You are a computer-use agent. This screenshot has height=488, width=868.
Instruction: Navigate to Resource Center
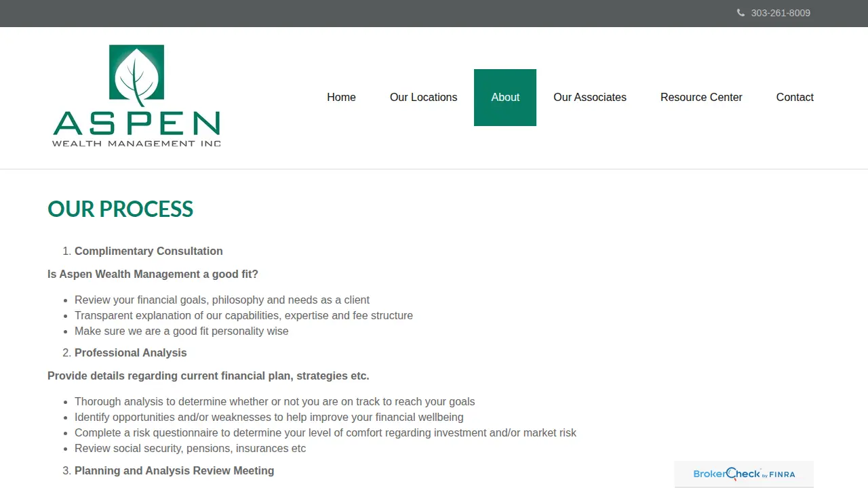701,98
